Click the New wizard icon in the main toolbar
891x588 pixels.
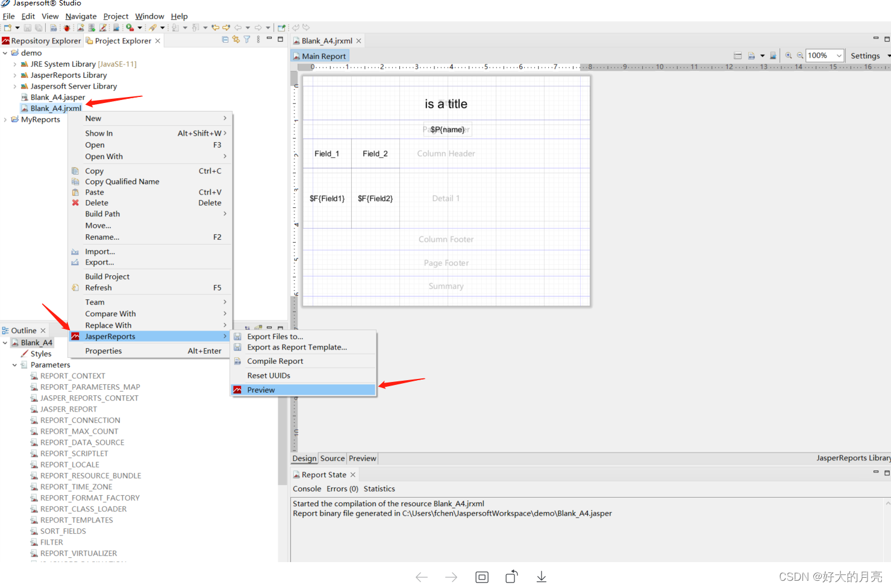click(8, 28)
